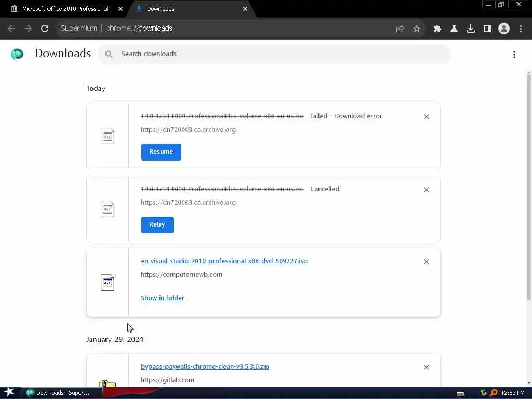Open the profile avatar menu
532x399 pixels.
pyautogui.click(x=504, y=29)
